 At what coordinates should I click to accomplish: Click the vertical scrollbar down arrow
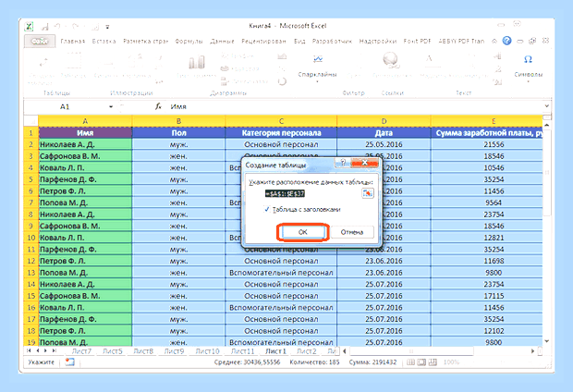tap(547, 341)
